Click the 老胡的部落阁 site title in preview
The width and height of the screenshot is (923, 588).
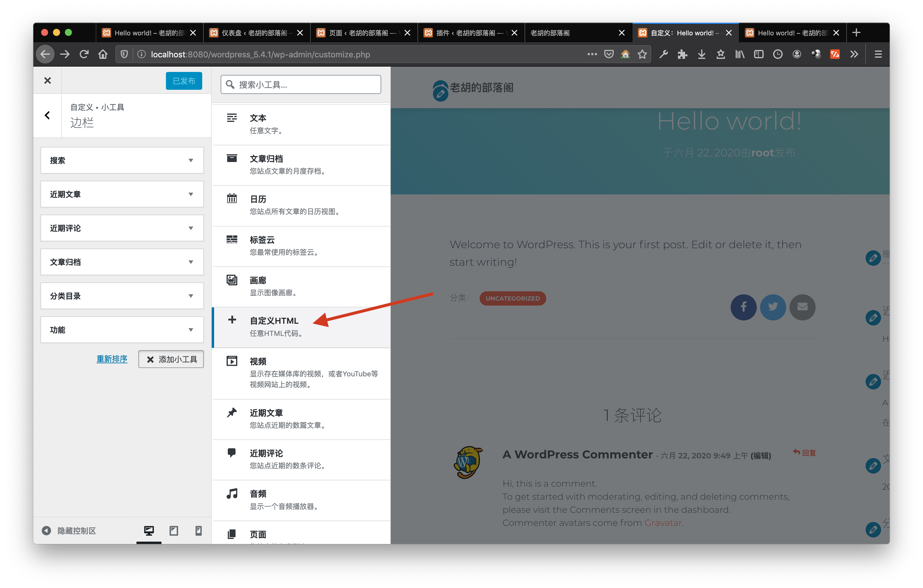tap(481, 88)
